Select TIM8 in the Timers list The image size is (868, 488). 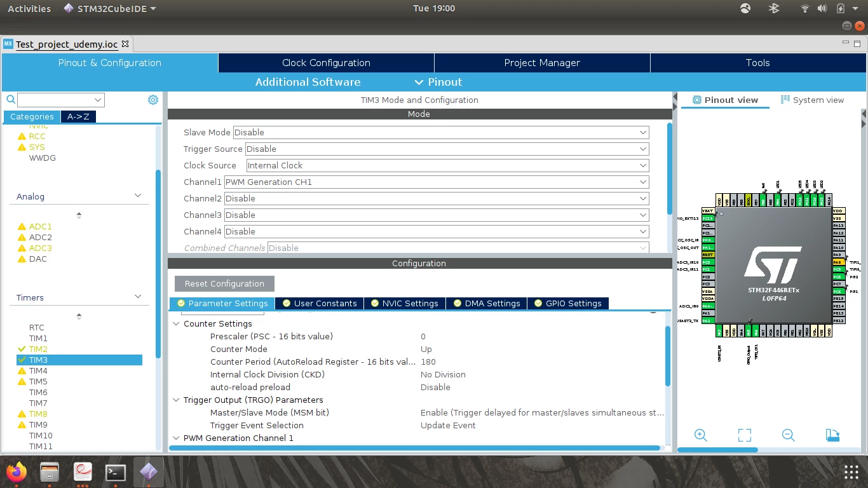click(38, 414)
